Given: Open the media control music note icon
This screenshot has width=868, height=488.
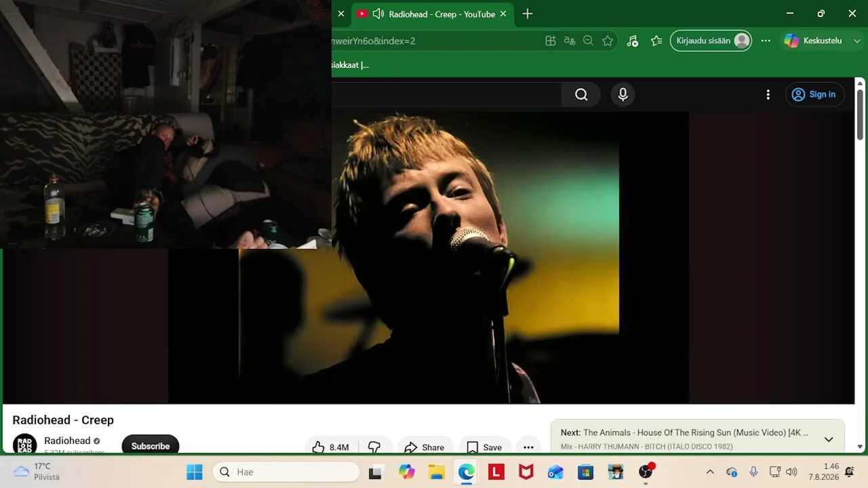Looking at the screenshot, I should 632,41.
